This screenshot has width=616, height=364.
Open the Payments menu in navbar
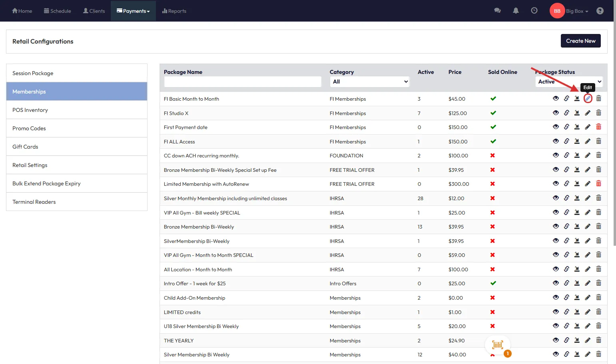click(x=133, y=11)
